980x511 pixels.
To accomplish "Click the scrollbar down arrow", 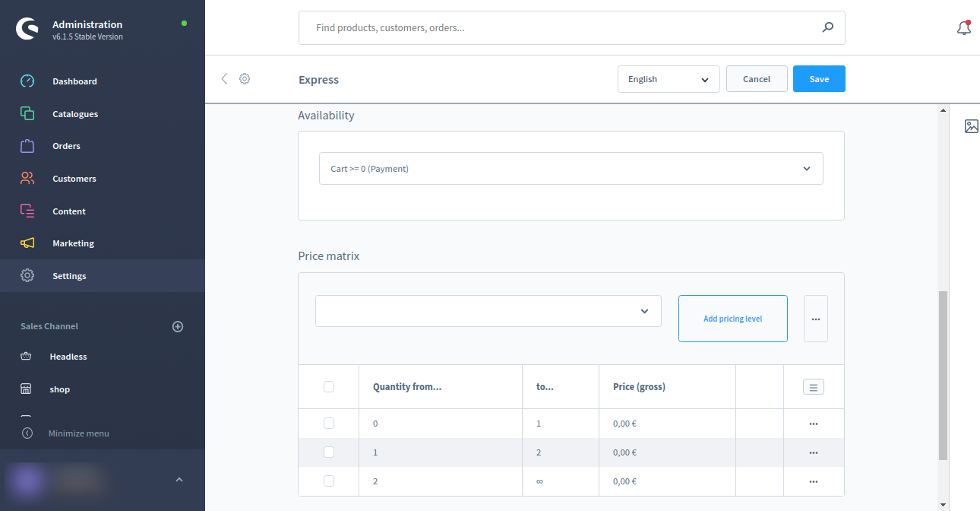I will [943, 504].
